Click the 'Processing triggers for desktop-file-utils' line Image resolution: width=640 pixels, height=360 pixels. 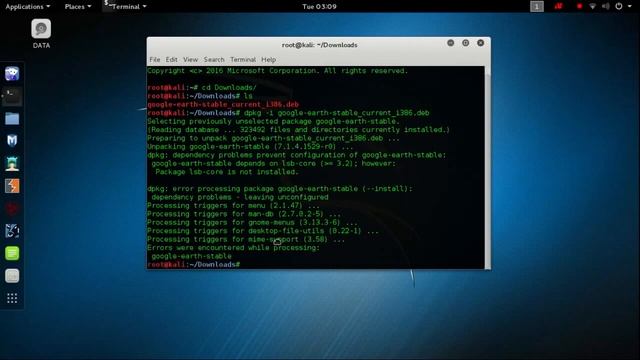coord(263,231)
